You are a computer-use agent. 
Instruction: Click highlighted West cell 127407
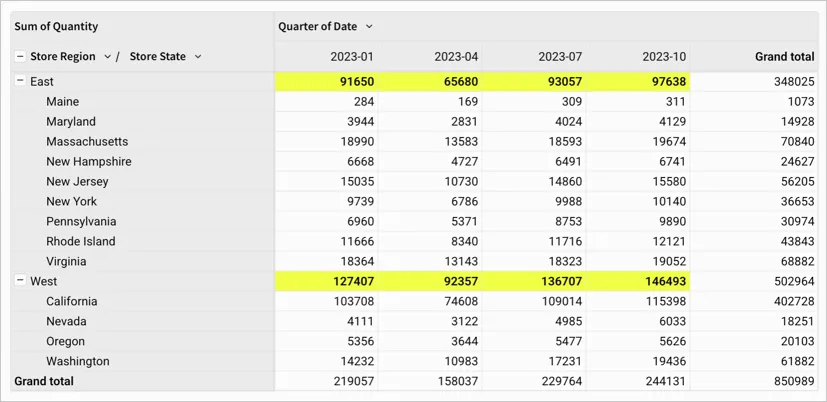pyautogui.click(x=326, y=281)
